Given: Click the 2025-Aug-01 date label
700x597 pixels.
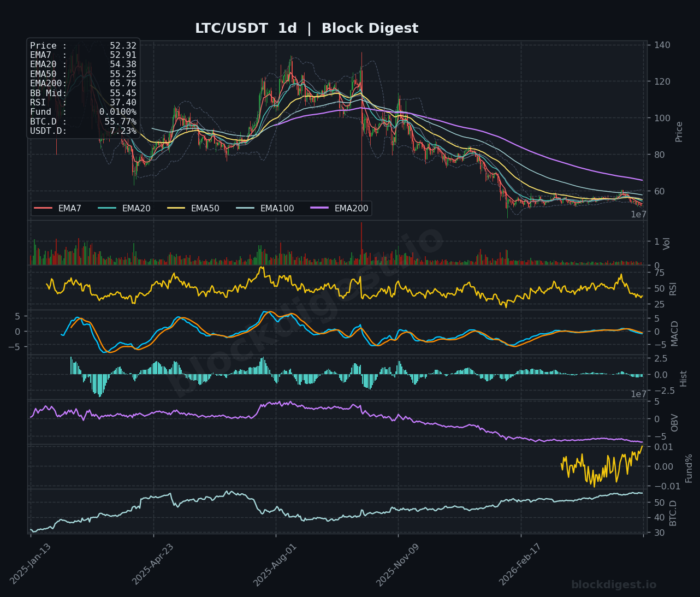Looking at the screenshot, I should (x=276, y=565).
